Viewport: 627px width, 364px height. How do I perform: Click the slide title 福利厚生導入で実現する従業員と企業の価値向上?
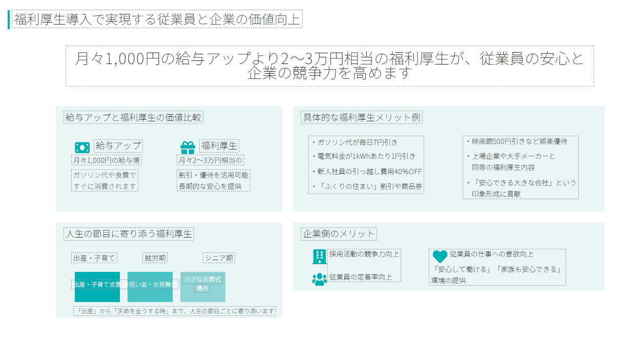(x=157, y=19)
